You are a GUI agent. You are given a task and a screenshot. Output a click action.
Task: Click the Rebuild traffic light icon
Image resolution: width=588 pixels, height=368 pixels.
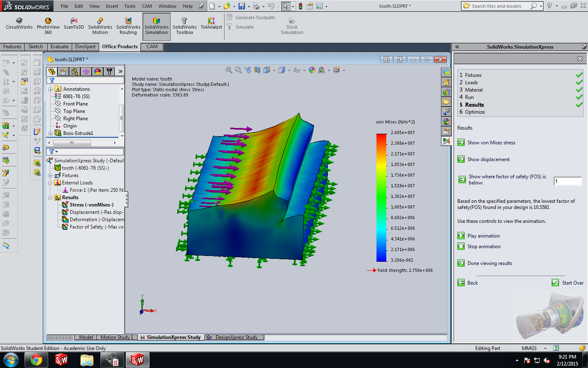[301, 6]
